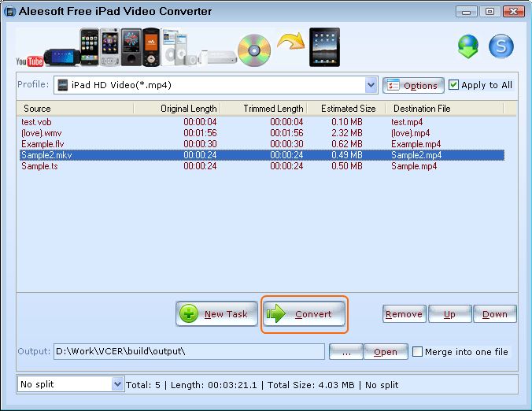
Task: Click the Output path input field
Action: coord(189,351)
